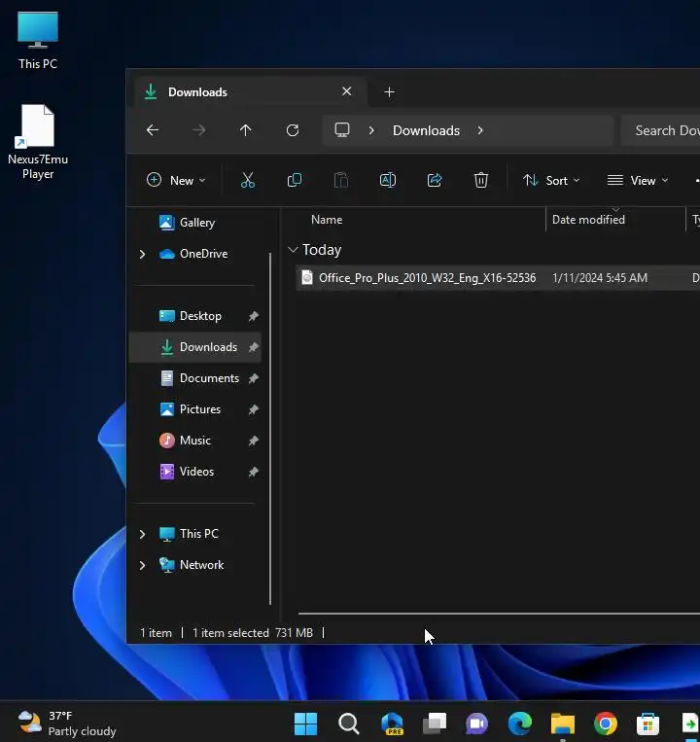Click the Copy icon in toolbar
Viewport: 700px width, 742px height.
295,180
